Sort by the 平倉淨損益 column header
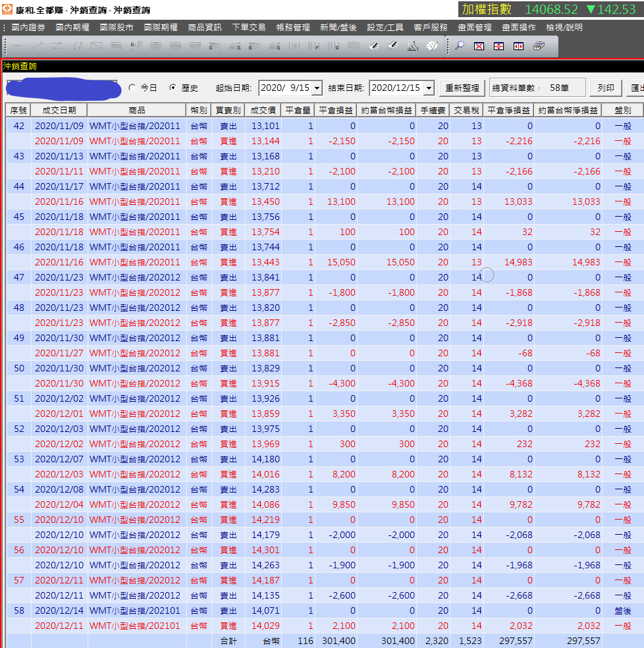The image size is (644, 648). point(509,111)
